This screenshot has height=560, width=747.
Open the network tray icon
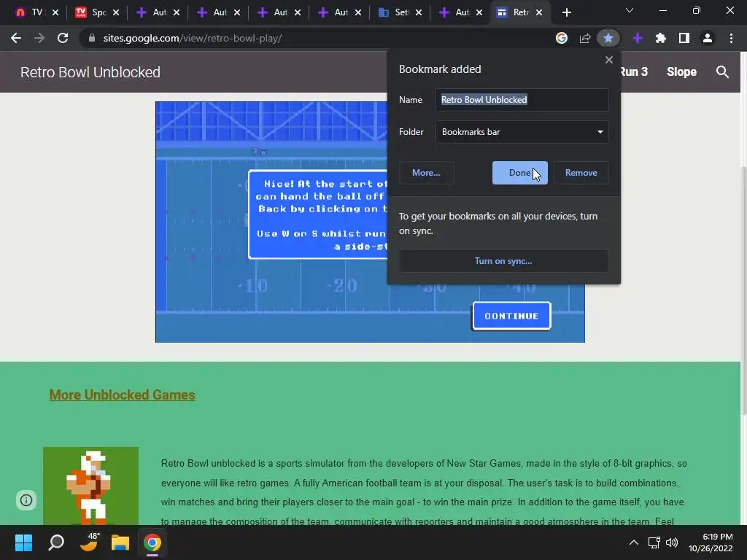(654, 542)
